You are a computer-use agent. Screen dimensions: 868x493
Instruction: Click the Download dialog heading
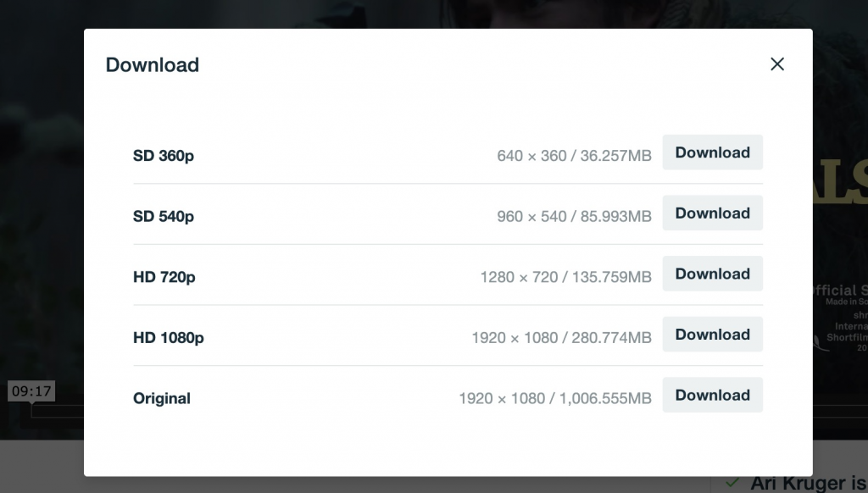click(x=153, y=64)
